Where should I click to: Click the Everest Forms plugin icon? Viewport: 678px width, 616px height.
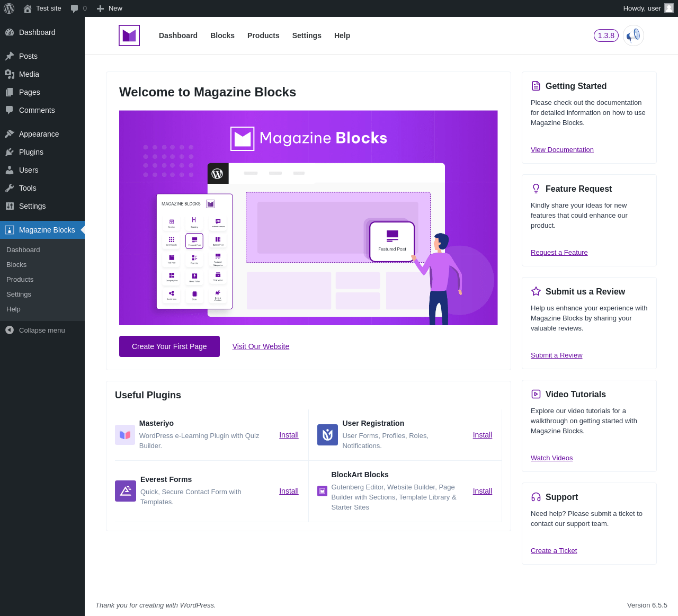click(x=126, y=491)
